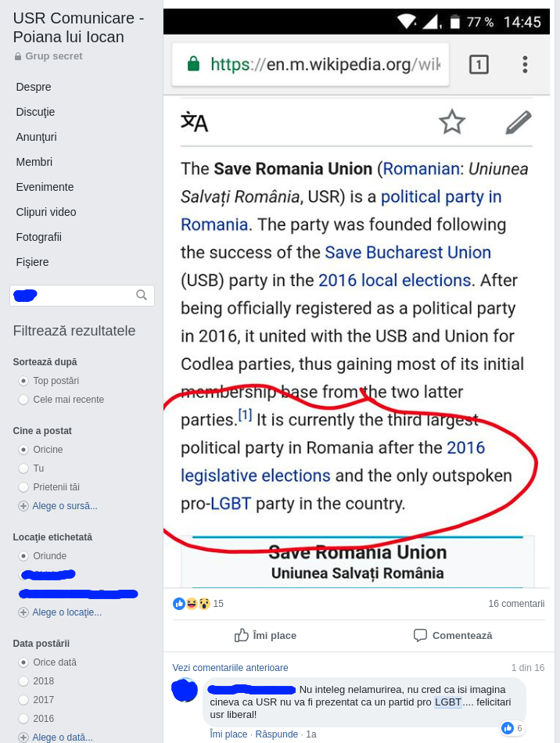This screenshot has width=560, height=743.
Task: Open the Fotografii section
Action: [x=38, y=237]
